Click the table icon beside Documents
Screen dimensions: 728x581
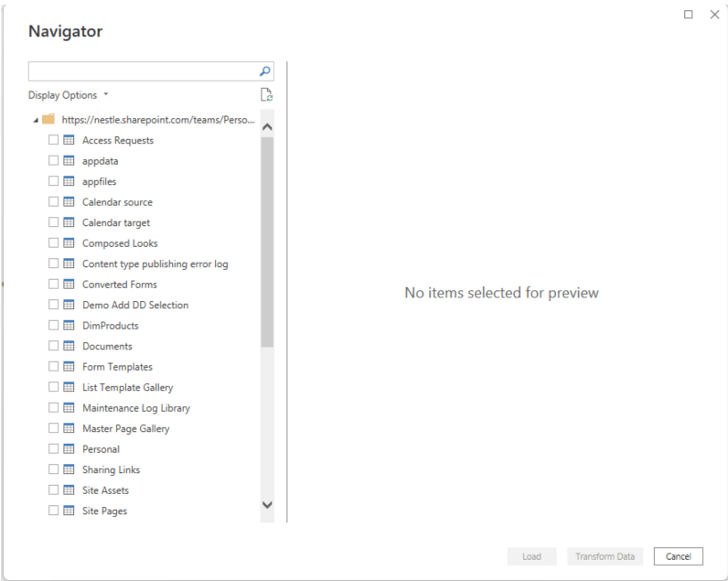point(69,346)
